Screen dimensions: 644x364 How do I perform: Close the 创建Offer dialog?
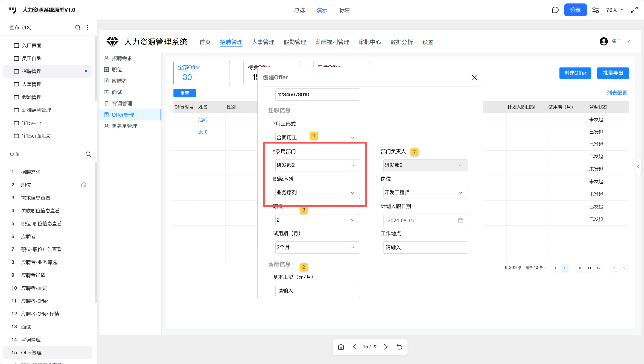474,78
